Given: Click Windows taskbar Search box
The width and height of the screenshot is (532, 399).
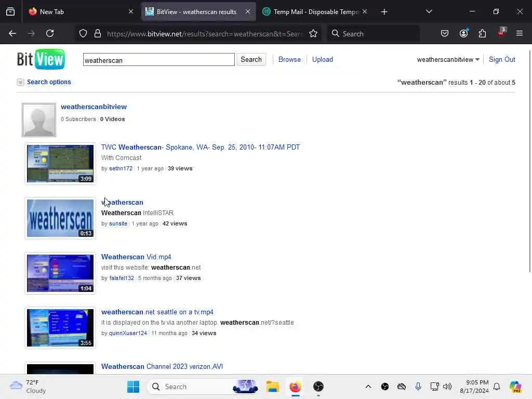Looking at the screenshot, I should coord(203,387).
